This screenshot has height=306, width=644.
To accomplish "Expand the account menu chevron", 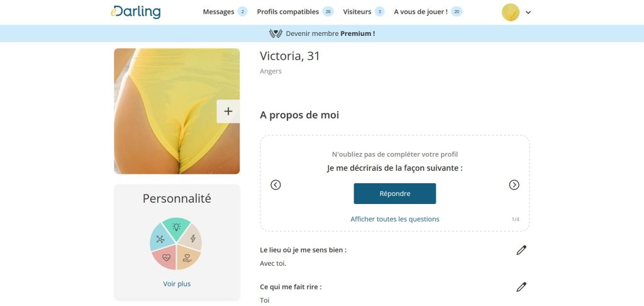I will pos(528,13).
